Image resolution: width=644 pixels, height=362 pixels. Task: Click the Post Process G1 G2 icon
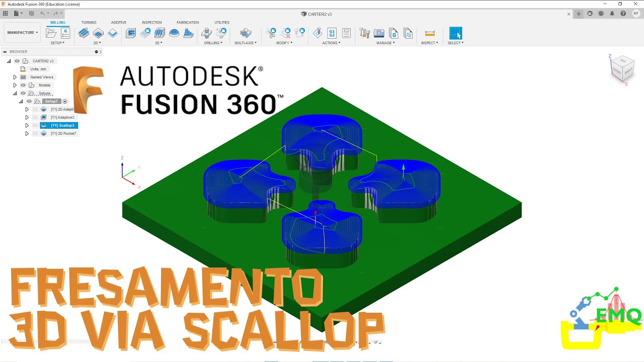(332, 33)
